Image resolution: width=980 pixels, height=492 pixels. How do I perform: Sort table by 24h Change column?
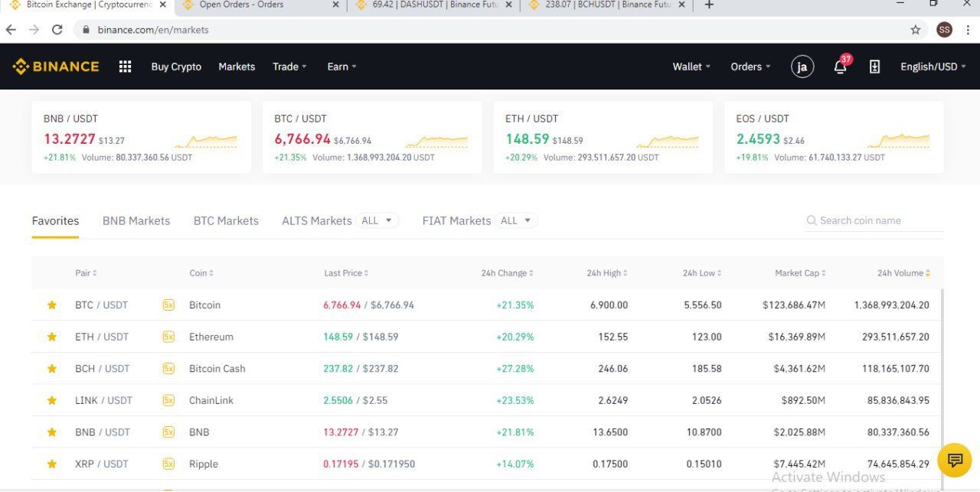(508, 273)
